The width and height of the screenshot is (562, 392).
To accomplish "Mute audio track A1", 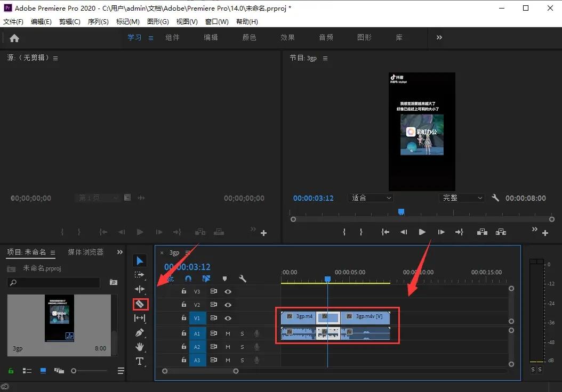I will click(x=228, y=333).
